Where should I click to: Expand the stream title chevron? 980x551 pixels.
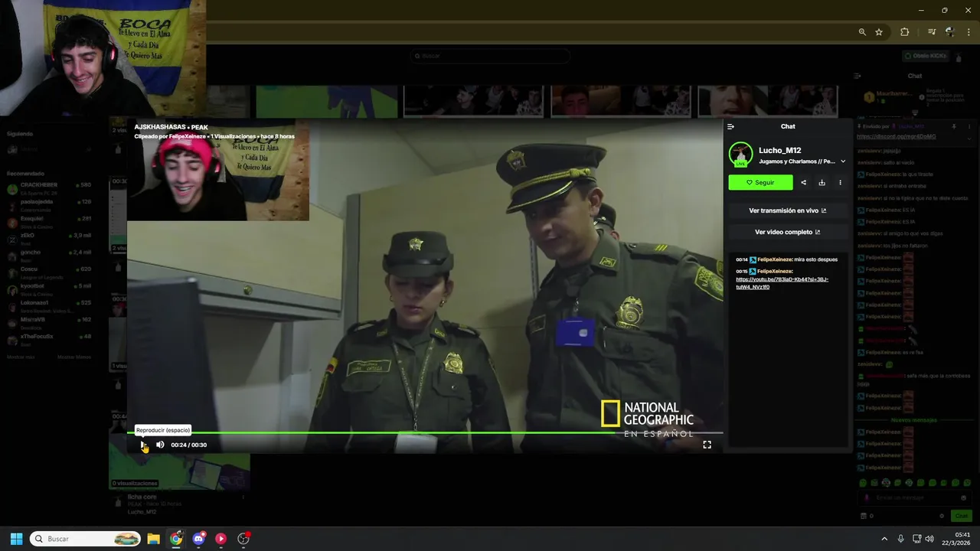(843, 161)
